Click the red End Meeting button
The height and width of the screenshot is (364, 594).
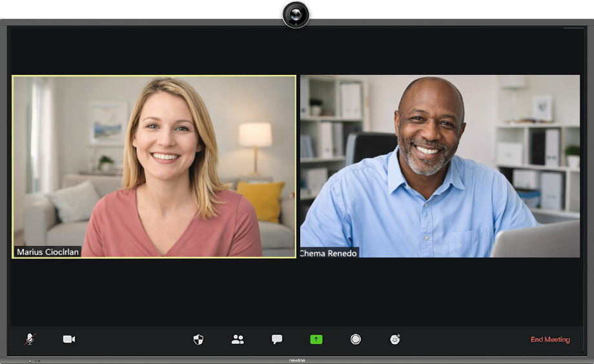550,339
